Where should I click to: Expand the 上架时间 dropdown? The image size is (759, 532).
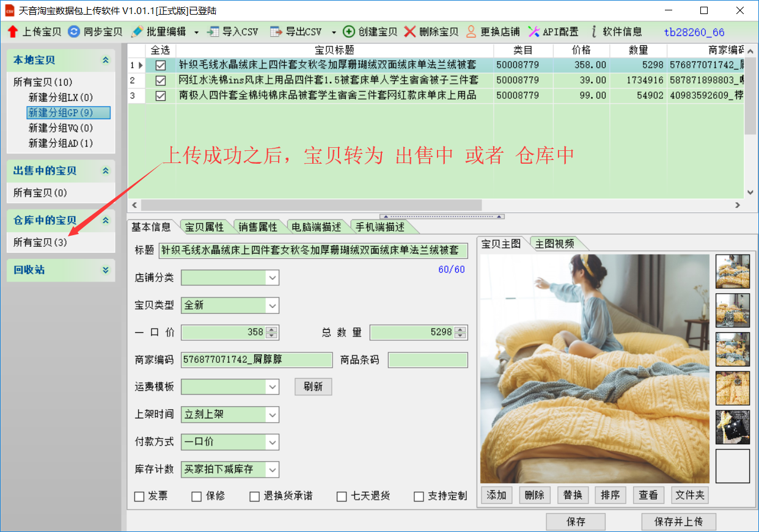[x=272, y=415]
